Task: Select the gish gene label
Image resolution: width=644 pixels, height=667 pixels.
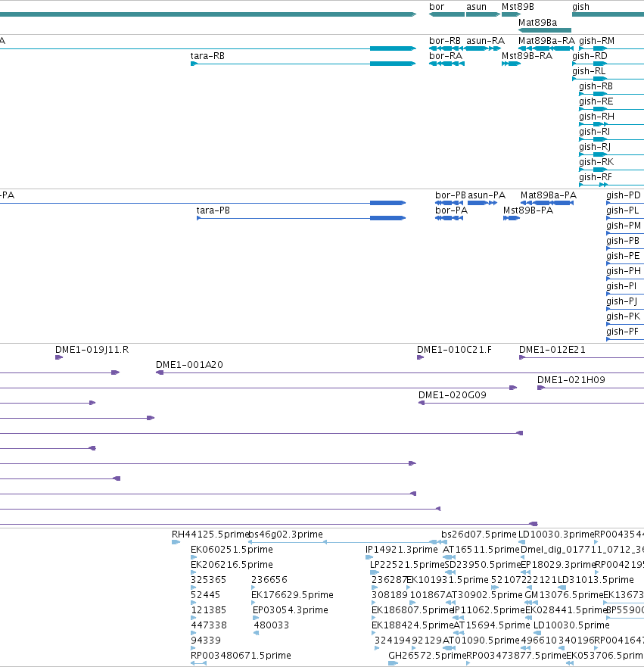Action: click(x=580, y=7)
